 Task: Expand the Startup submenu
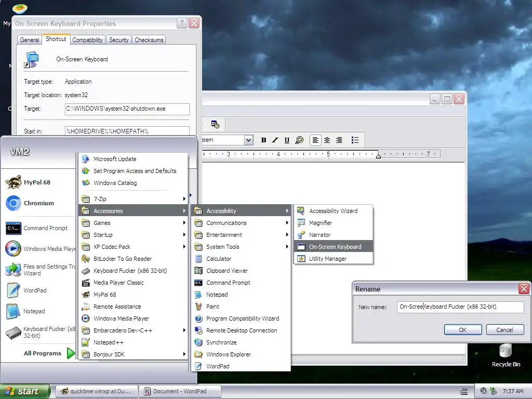134,235
